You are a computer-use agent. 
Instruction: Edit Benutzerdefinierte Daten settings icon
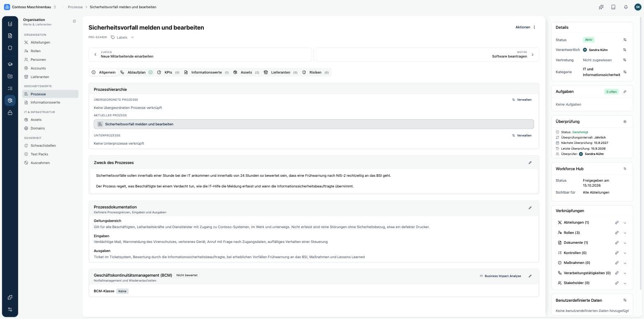(625, 301)
